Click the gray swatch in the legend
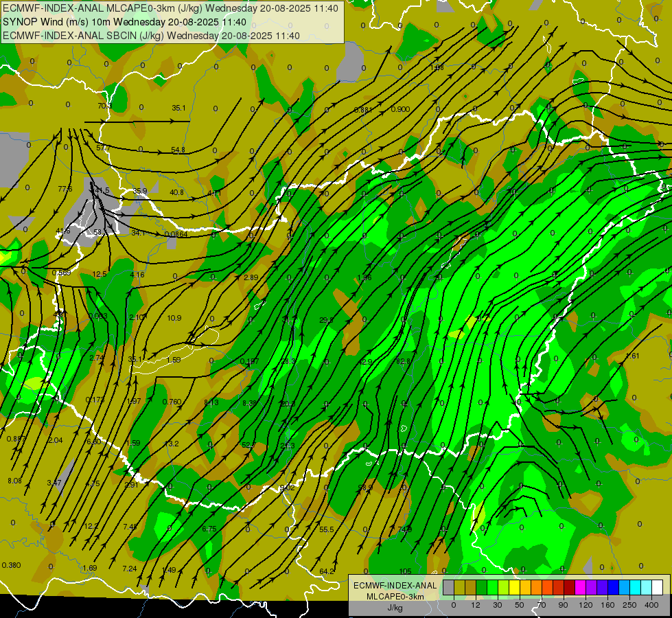 (x=449, y=587)
